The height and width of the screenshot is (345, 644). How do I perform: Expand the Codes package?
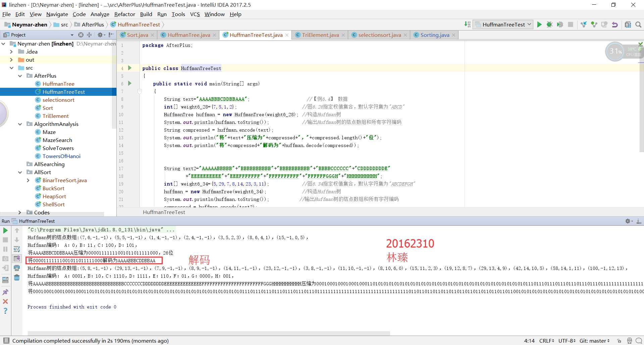pyautogui.click(x=20, y=212)
